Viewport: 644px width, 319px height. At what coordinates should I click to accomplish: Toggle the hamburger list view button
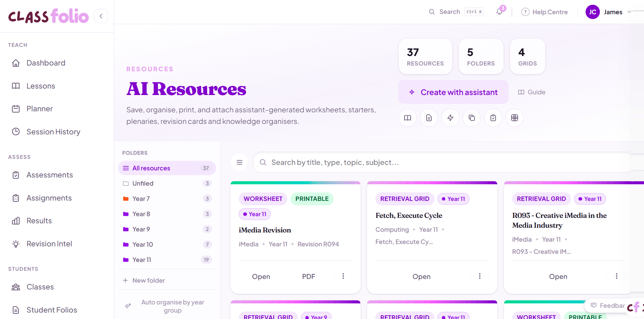239,162
